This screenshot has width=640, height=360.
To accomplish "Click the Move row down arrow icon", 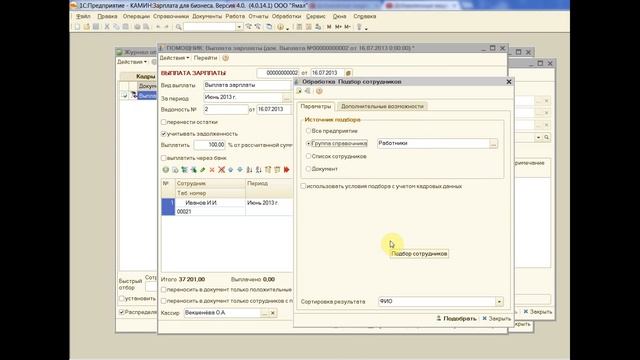I will tap(240, 170).
